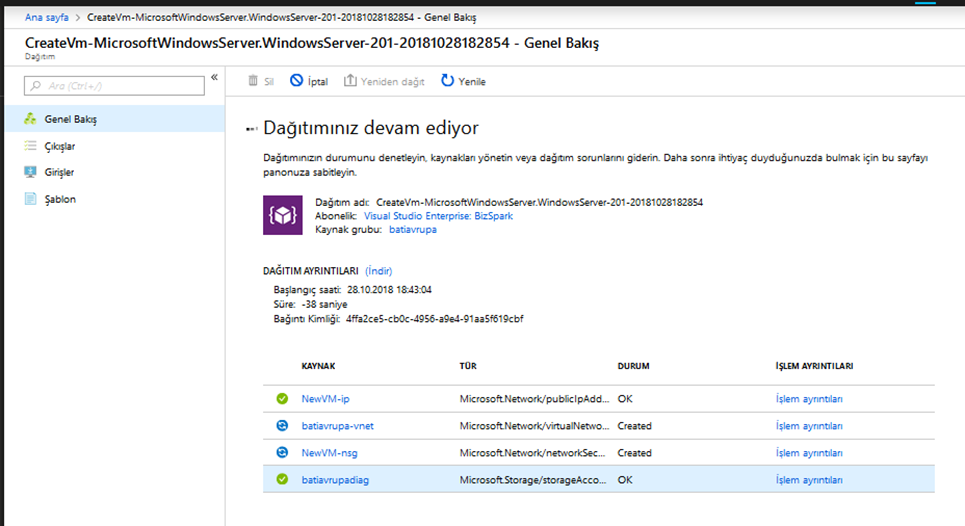Image resolution: width=965 pixels, height=526 pixels.
Task: Click the purple deployment template cube icon
Action: (x=282, y=215)
